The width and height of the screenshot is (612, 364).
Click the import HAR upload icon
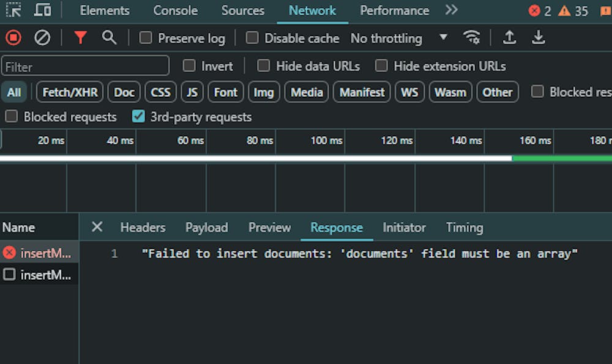pyautogui.click(x=509, y=38)
